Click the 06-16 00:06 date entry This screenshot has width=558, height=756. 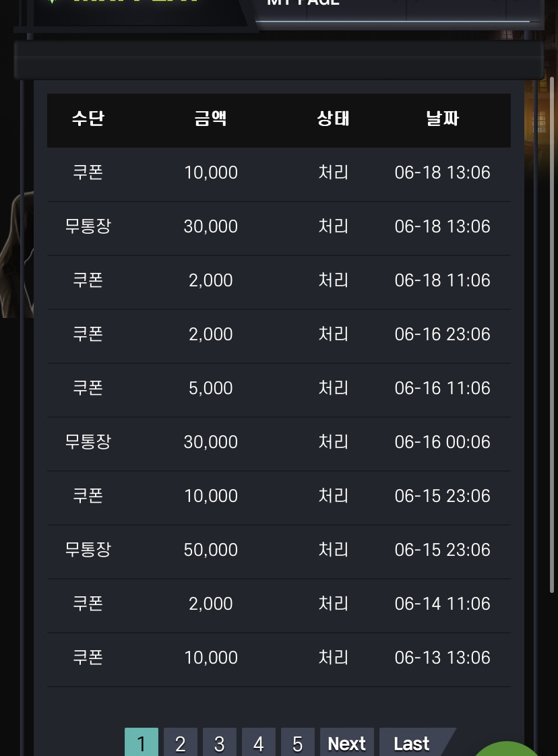coord(442,442)
